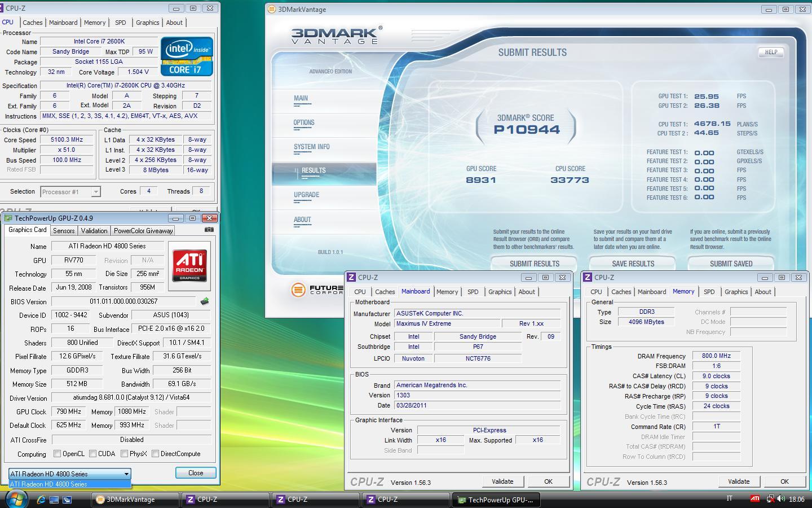The height and width of the screenshot is (508, 812).
Task: Open the About tab in the top-left CPU-Z window
Action: [x=174, y=23]
